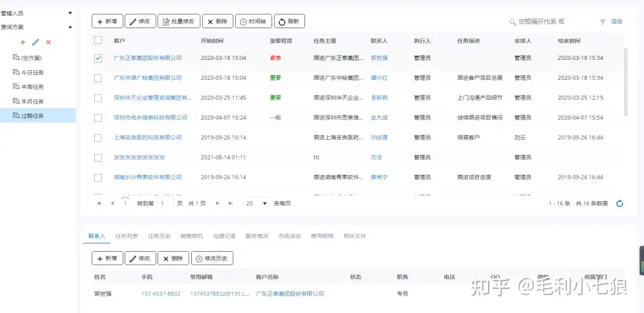Viewport: 644px width, 313px height.
Task: Click the 转到第 page number input
Action: pyautogui.click(x=165, y=203)
